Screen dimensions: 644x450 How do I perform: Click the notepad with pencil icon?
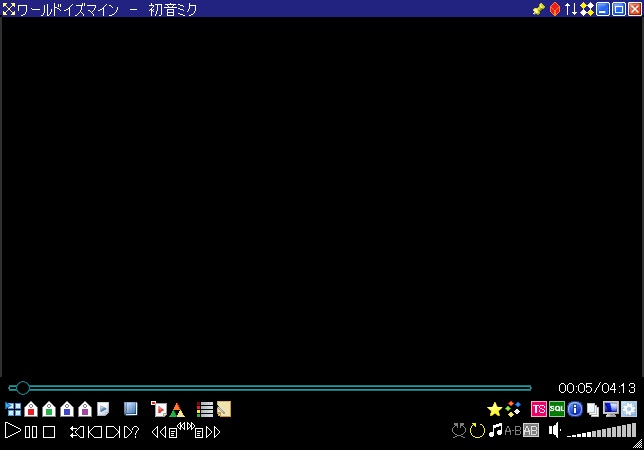(224, 409)
